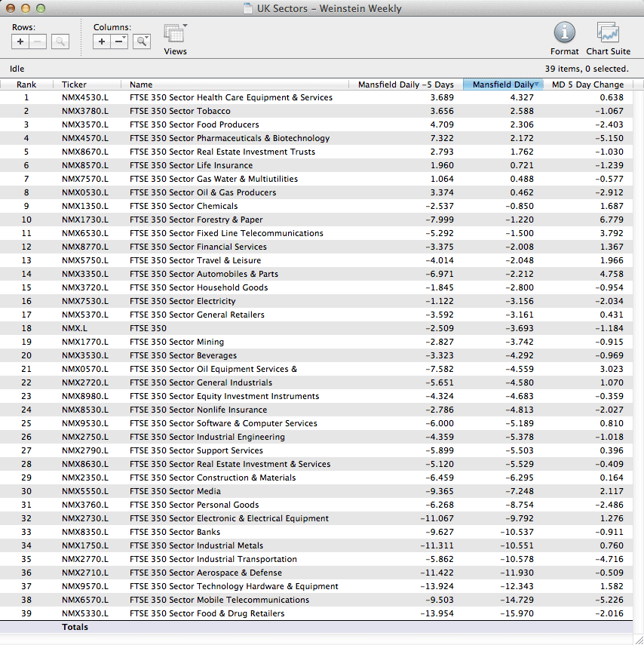
Task: Open the Columns search magnifier dropdown
Action: click(142, 42)
